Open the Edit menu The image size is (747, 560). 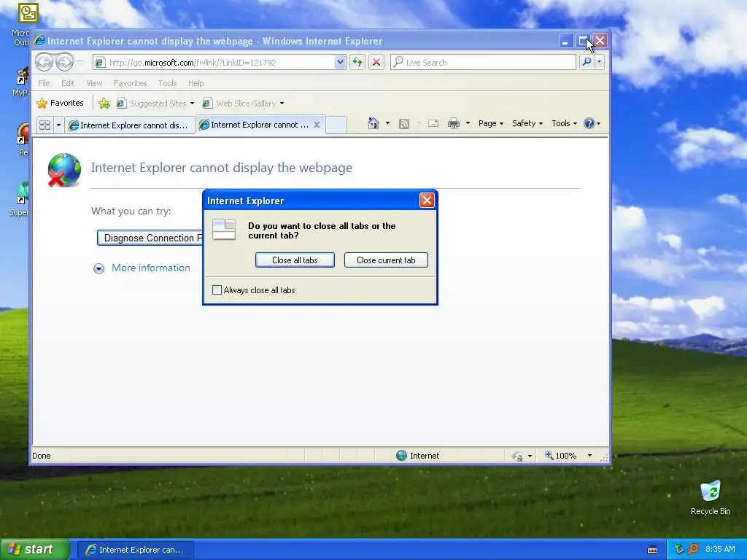(x=68, y=83)
